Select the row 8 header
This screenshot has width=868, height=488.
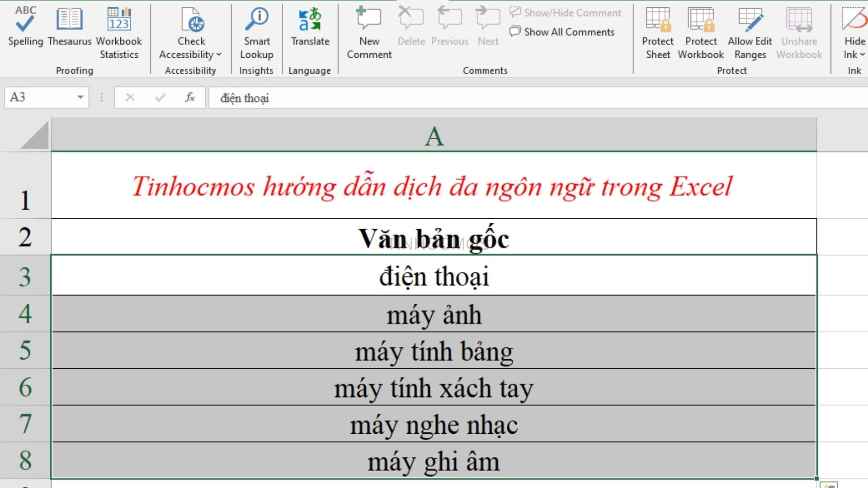pyautogui.click(x=25, y=460)
